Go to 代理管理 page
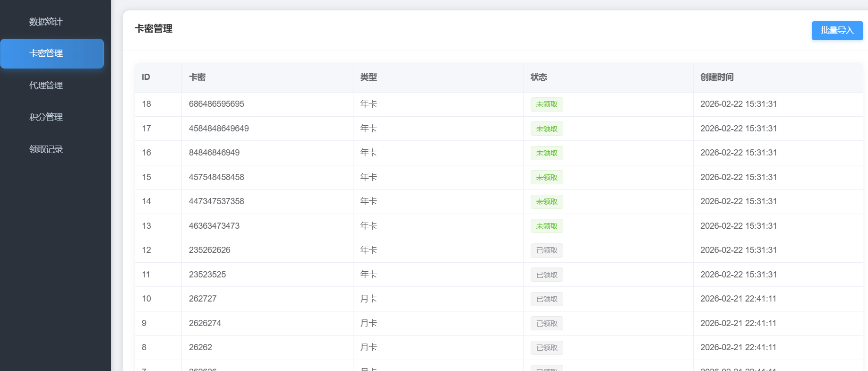 (x=46, y=86)
